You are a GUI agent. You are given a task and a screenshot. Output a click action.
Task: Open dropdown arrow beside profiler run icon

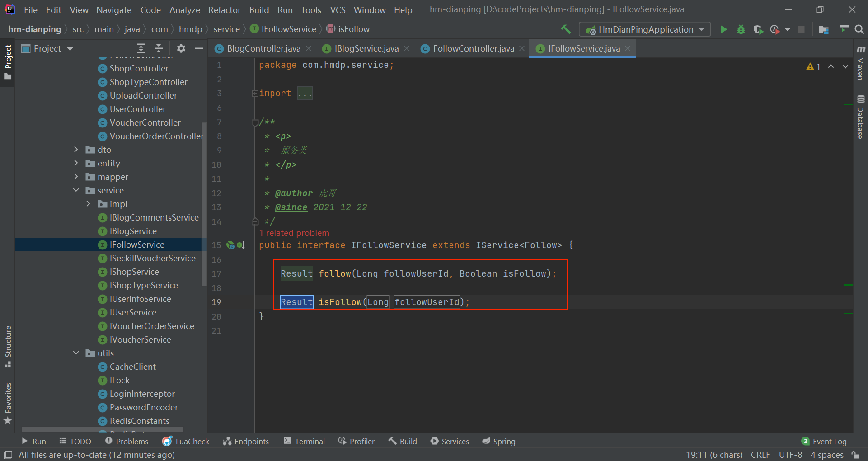[x=788, y=29]
